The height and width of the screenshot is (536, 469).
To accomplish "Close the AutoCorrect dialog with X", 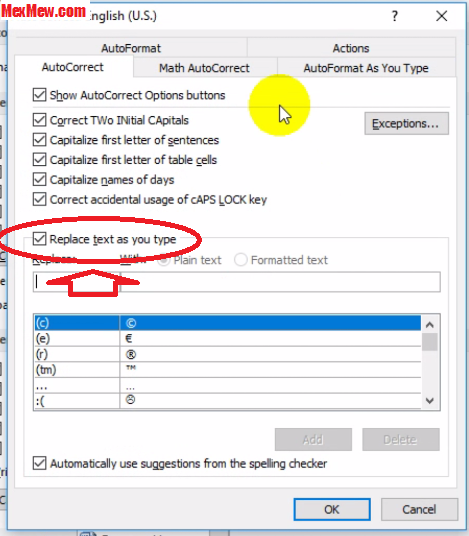I will click(x=442, y=16).
